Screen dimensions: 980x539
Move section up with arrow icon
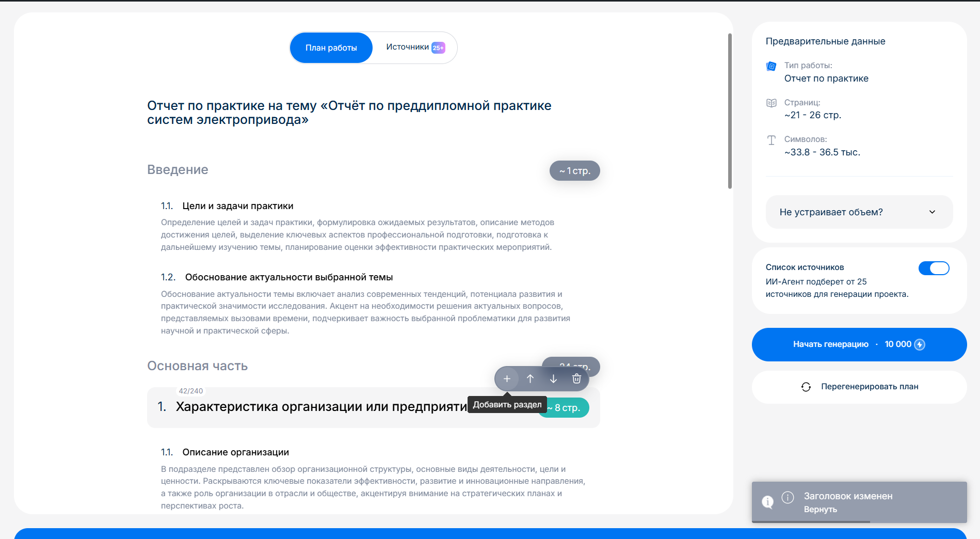click(x=530, y=379)
